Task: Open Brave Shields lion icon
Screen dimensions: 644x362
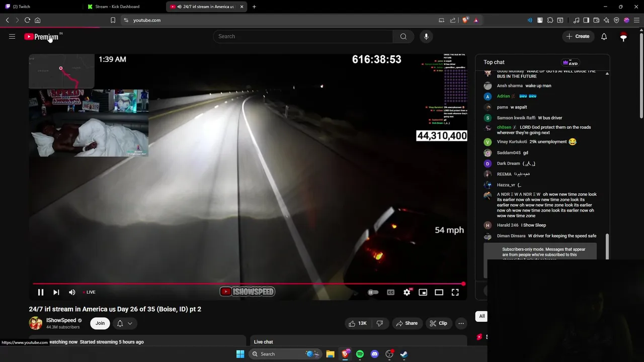Action: pyautogui.click(x=465, y=20)
